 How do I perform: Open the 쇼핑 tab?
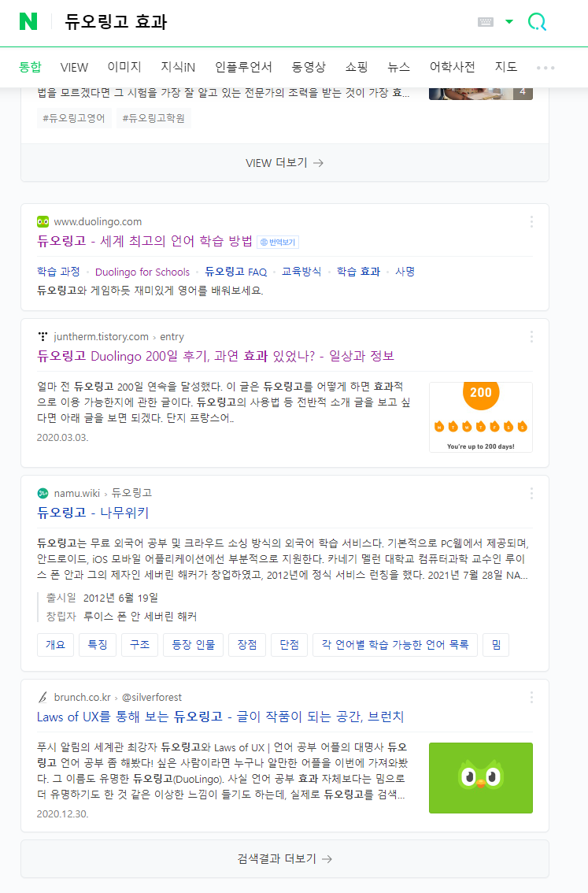(357, 67)
